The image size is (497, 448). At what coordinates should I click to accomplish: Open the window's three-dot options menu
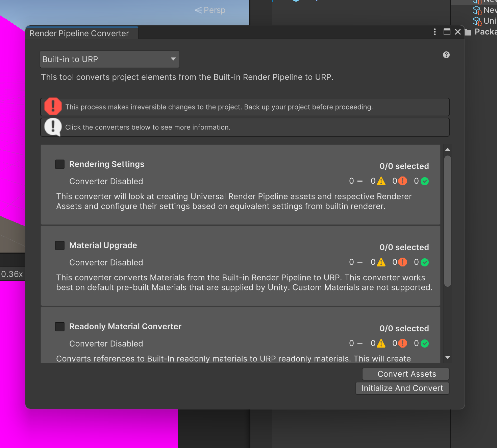[x=434, y=32]
